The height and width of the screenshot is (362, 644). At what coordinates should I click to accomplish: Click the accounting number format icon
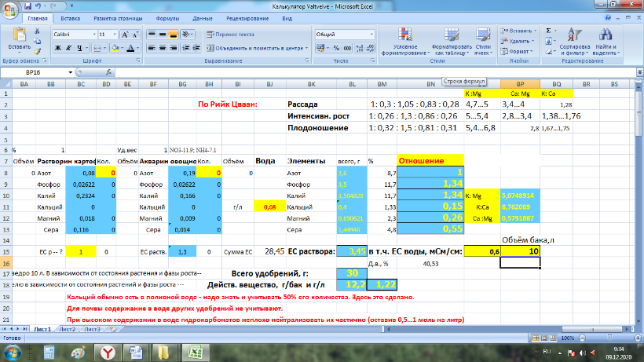pyautogui.click(x=320, y=48)
